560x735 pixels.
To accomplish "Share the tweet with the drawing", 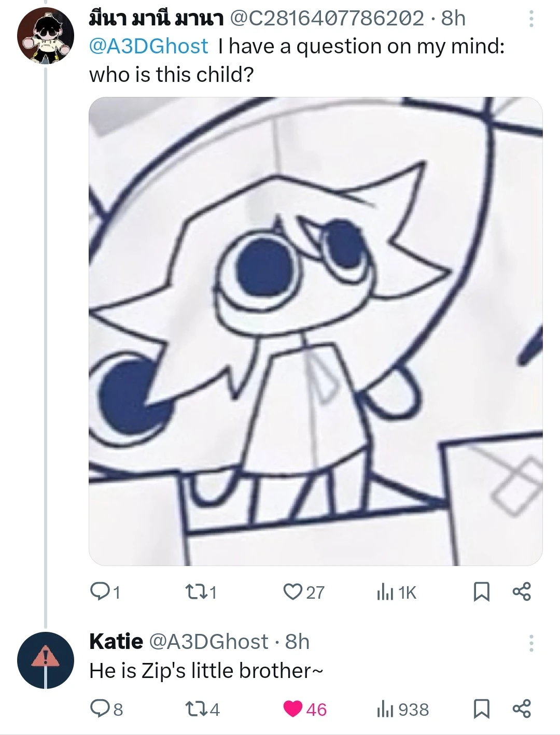I will point(522,591).
